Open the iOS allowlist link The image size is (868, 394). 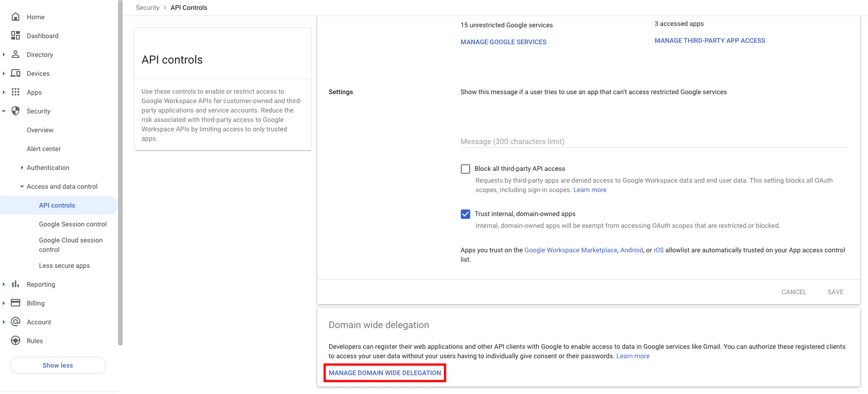pos(659,250)
